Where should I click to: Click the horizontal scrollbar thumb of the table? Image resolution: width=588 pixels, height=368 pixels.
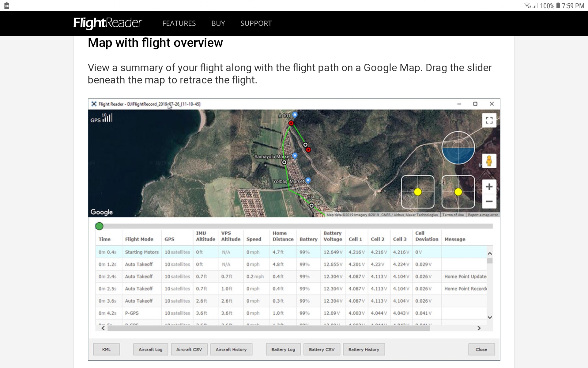tap(269, 328)
